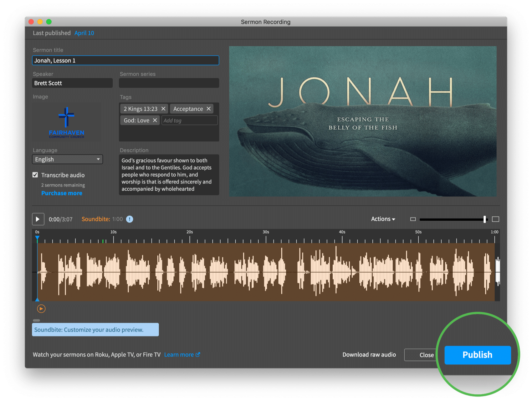This screenshot has width=532, height=401.
Task: Click the Jonah whale artwork image
Action: (363, 121)
